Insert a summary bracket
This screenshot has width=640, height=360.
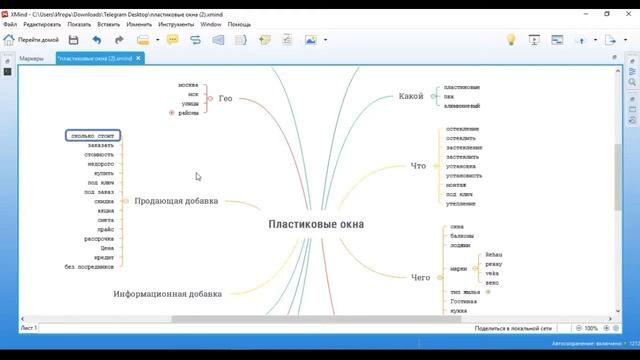[241, 40]
